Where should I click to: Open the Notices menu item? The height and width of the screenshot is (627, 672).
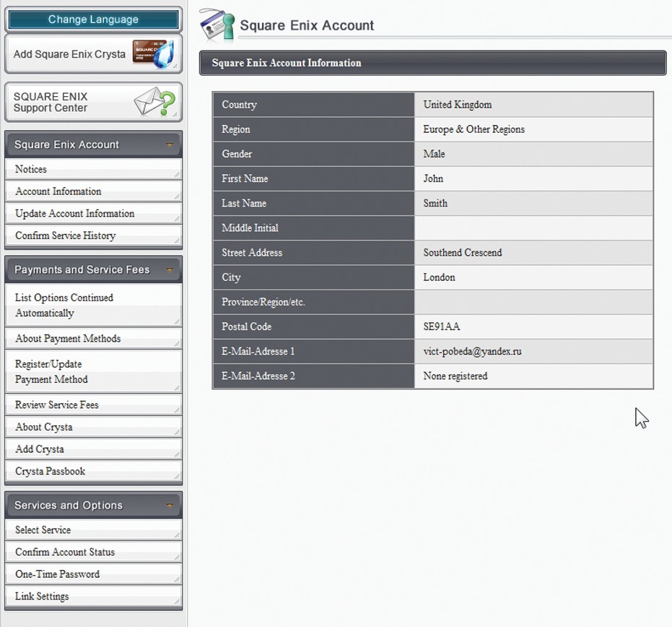coord(93,169)
